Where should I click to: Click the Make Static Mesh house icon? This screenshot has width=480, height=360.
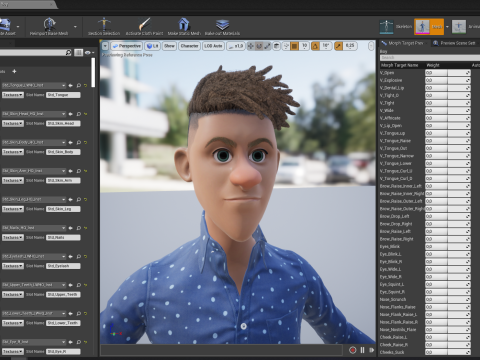click(184, 24)
